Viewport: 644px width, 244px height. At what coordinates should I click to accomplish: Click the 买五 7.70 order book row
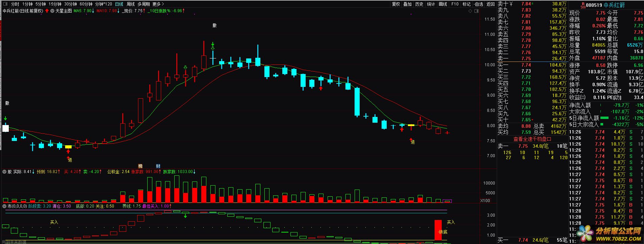(532, 89)
